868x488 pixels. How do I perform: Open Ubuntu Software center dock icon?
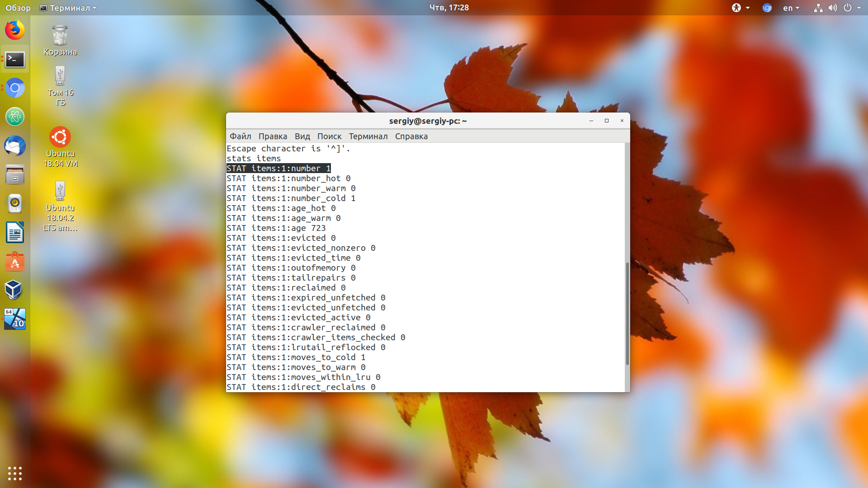point(15,262)
